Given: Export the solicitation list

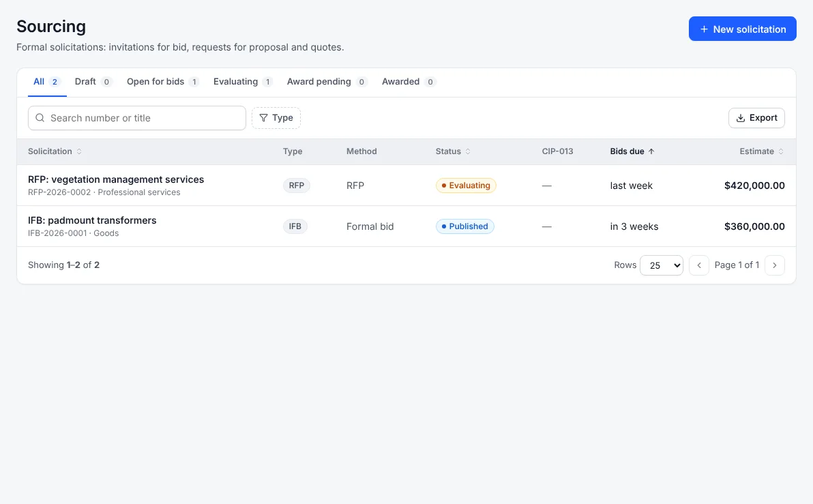Looking at the screenshot, I should tap(756, 118).
